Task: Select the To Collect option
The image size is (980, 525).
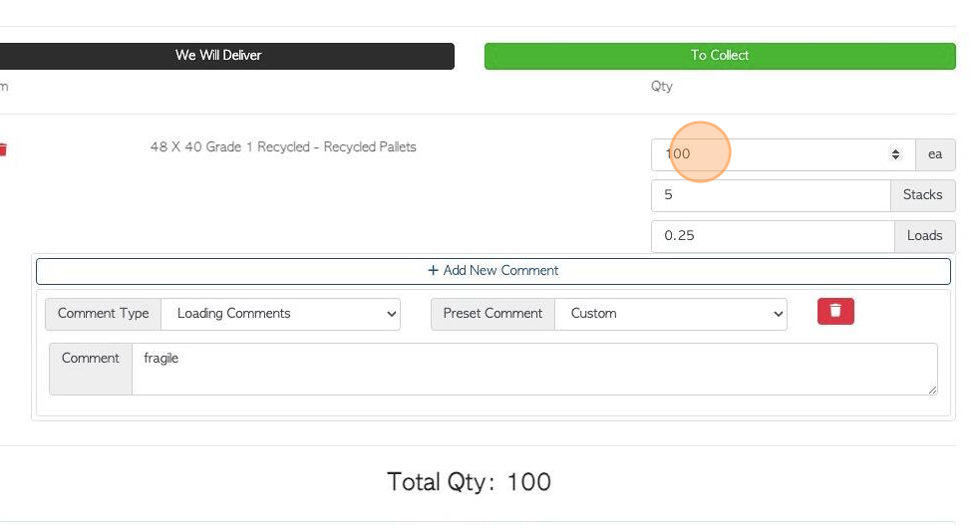Action: click(x=720, y=56)
